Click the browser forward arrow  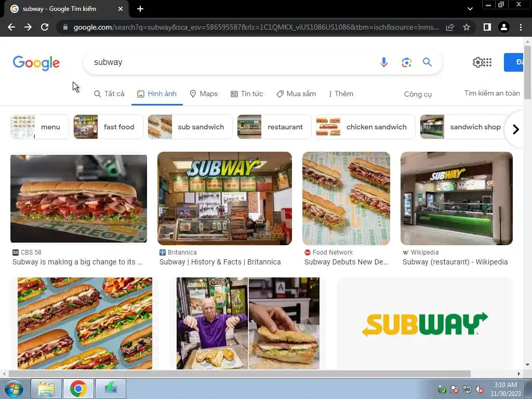tap(28, 27)
